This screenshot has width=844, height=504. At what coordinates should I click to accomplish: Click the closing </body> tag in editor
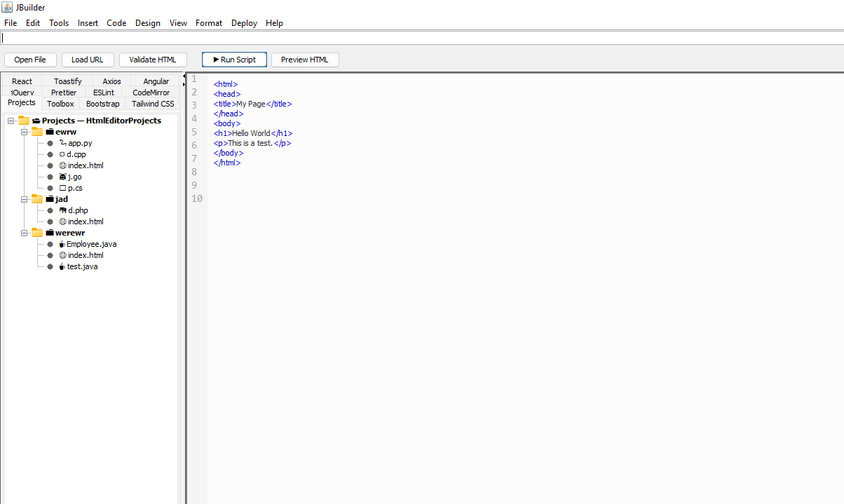[x=229, y=153]
